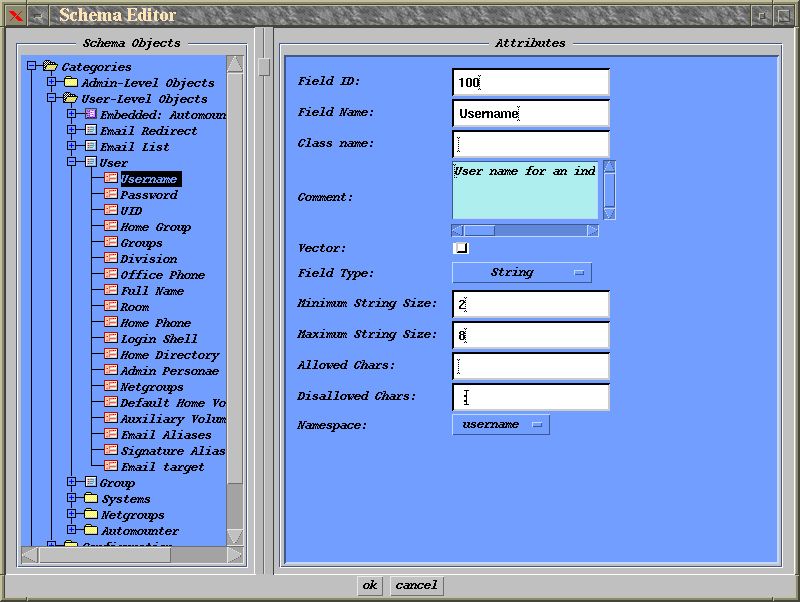Click the Email Redirect object icon
Viewport: 800px width, 602px height.
tap(91, 130)
